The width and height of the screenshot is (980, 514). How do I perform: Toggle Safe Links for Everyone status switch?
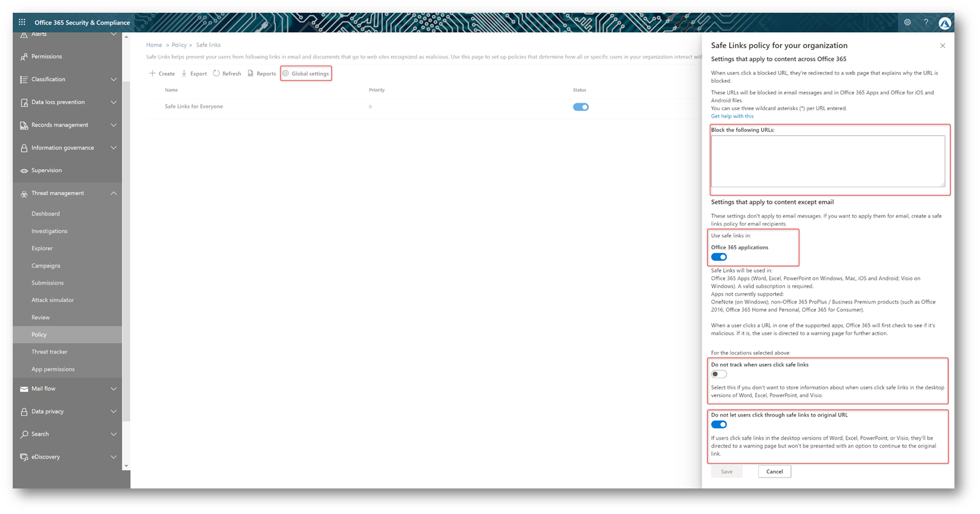click(x=581, y=107)
